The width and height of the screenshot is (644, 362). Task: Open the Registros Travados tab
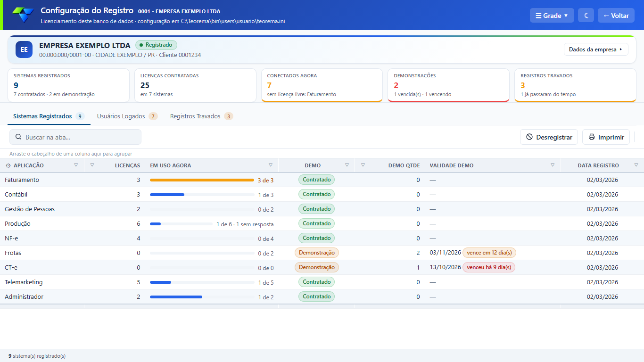201,116
